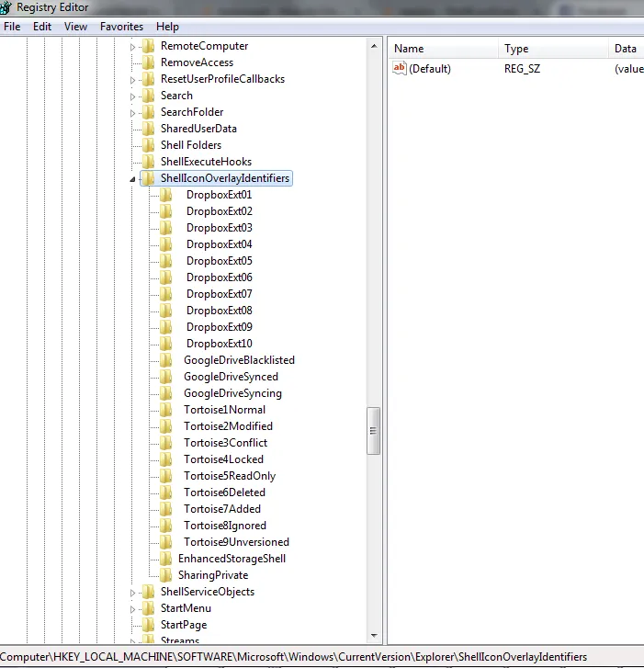Expand the Search key
Screen dimensions: 644x668
click(x=132, y=96)
